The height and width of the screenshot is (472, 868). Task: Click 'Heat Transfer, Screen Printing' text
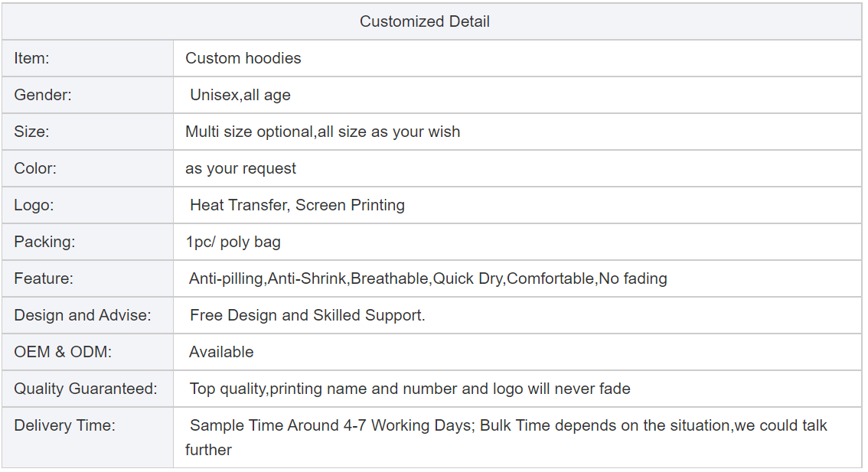click(x=297, y=205)
